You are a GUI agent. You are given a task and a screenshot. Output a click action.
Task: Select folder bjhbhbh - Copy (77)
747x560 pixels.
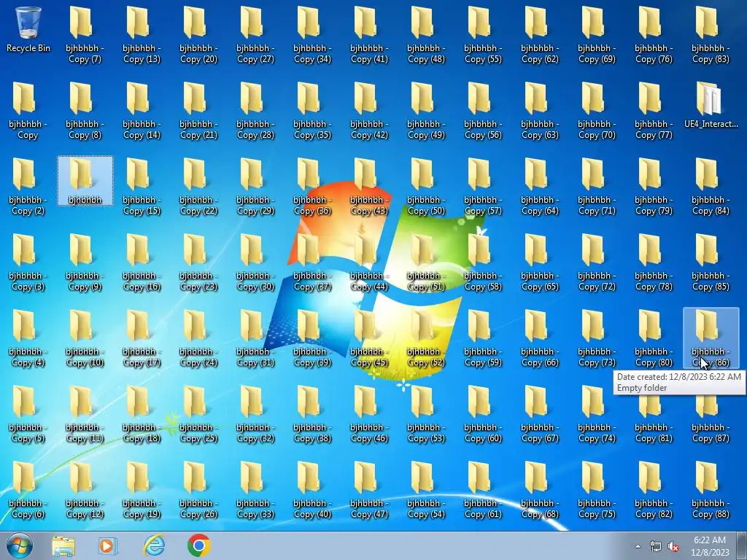[654, 111]
